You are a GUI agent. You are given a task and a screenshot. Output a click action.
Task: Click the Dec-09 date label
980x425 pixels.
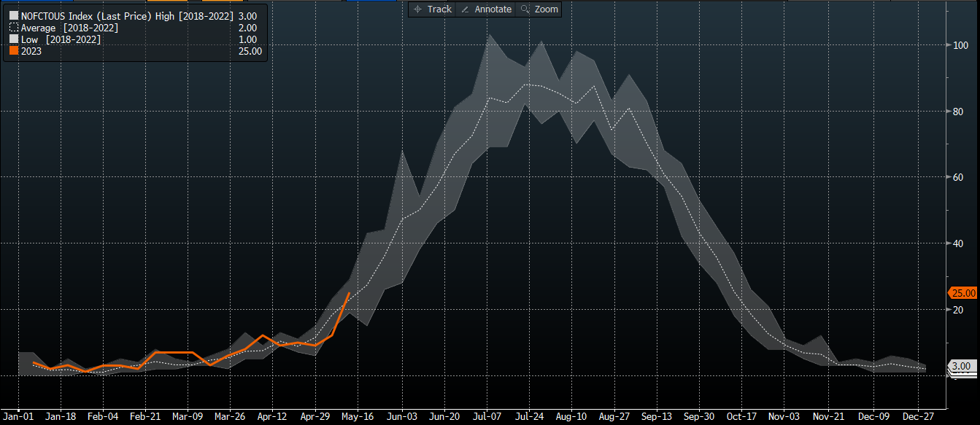(x=875, y=416)
